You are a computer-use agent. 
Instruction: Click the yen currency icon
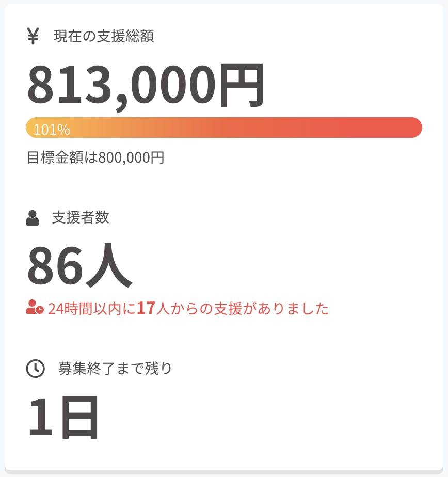pos(33,37)
